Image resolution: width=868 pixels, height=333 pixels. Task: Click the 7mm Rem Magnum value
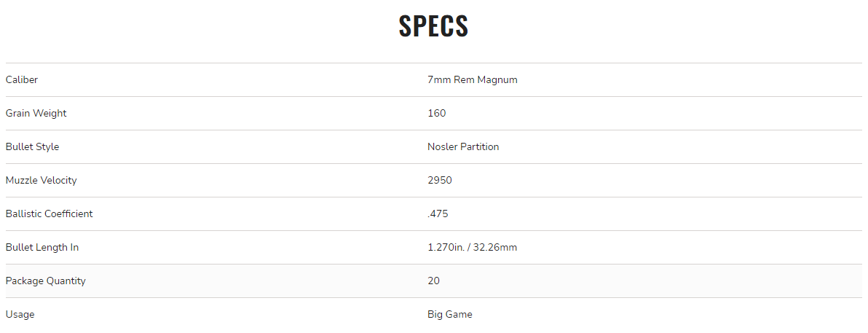click(x=472, y=79)
